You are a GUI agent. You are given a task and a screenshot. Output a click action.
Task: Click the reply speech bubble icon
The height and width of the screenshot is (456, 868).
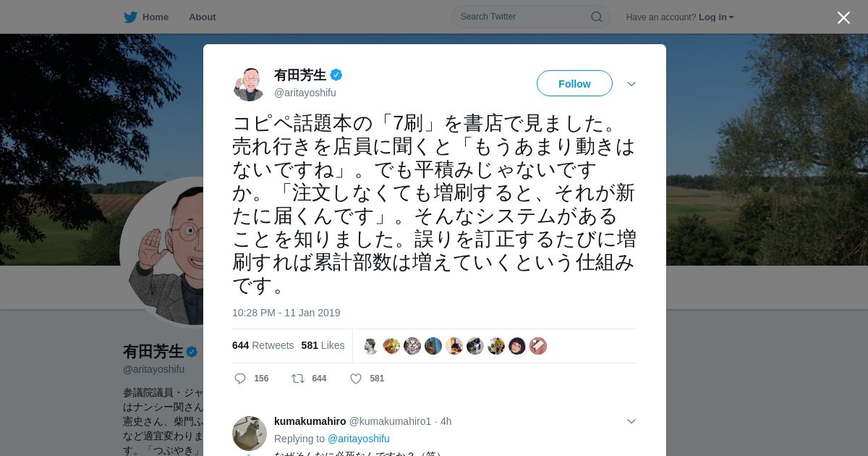coord(240,379)
